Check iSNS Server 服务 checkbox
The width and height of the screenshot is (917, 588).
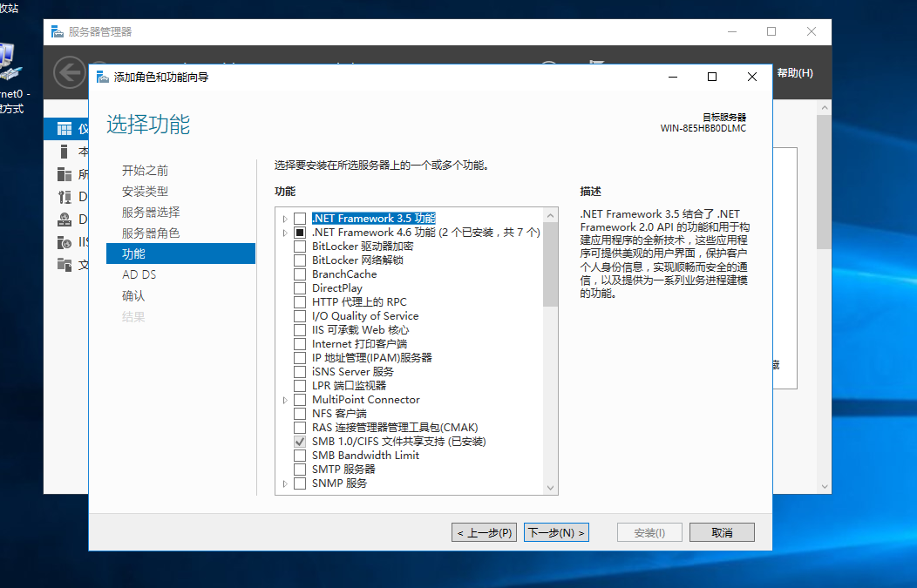pos(300,372)
